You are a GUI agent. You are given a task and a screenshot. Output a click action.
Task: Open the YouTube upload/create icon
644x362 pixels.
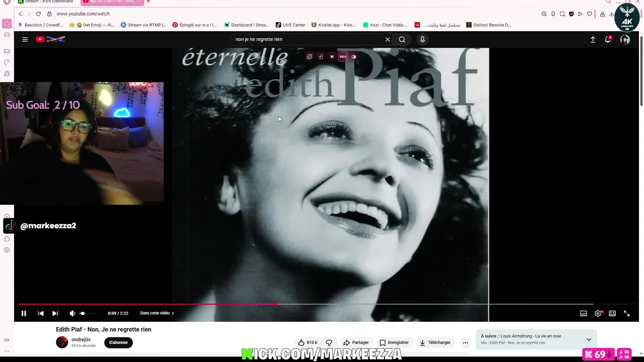pyautogui.click(x=593, y=39)
